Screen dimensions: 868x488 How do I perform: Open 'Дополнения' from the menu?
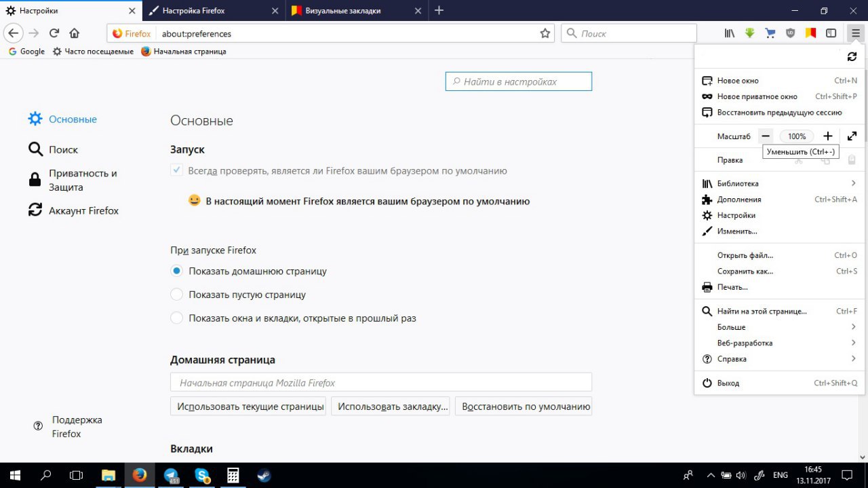779,200
